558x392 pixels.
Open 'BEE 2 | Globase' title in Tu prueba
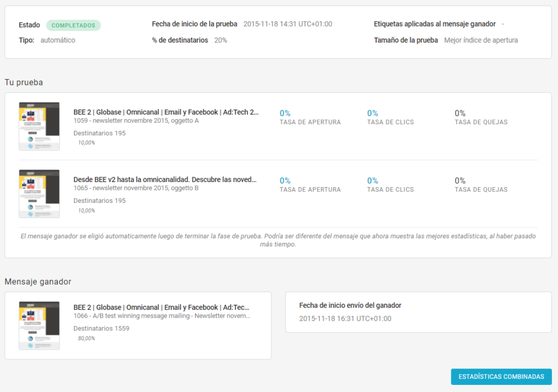click(x=166, y=112)
